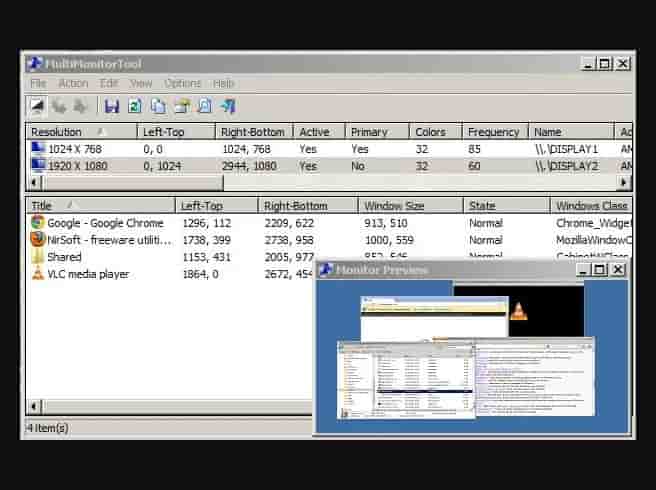Click the 2944, 1080 Right-Bottom cell
Viewport: 656px width, 490px height.
point(249,166)
